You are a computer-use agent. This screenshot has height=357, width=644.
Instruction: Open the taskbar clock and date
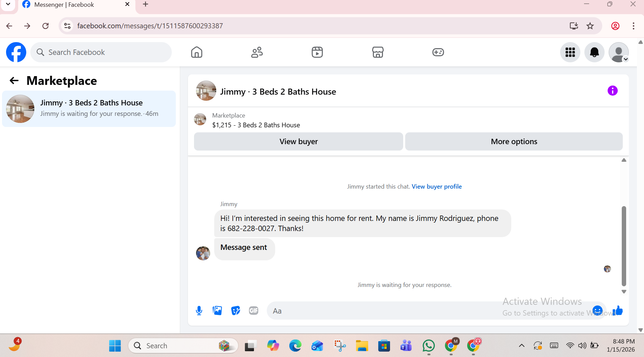click(x=621, y=346)
